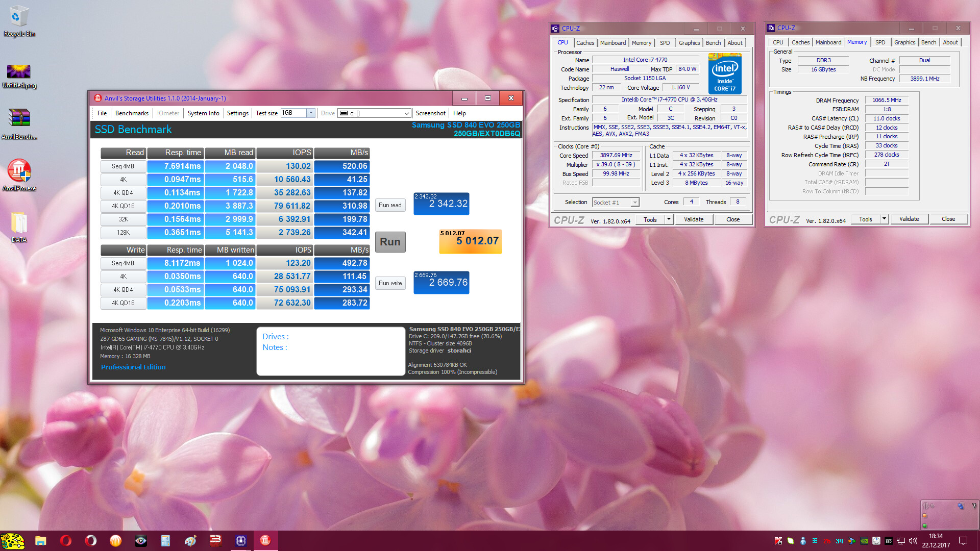This screenshot has width=980, height=551.
Task: Launch AnvilPro.exe from the desktop
Action: coord(19,175)
